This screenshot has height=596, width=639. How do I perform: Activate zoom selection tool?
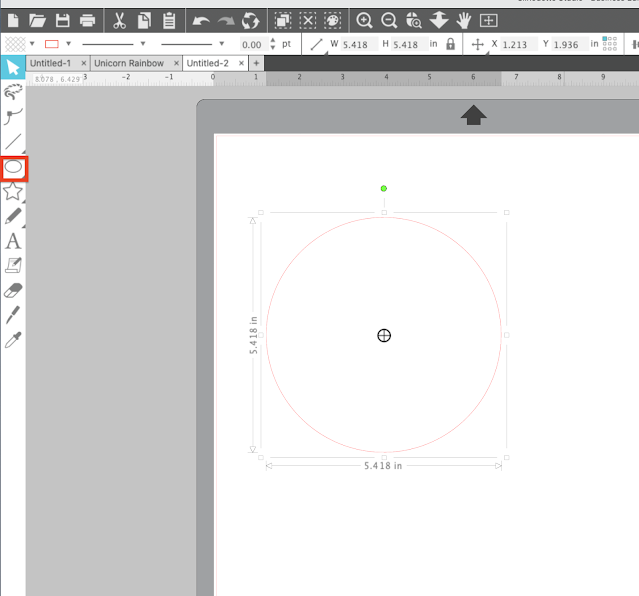click(x=414, y=20)
